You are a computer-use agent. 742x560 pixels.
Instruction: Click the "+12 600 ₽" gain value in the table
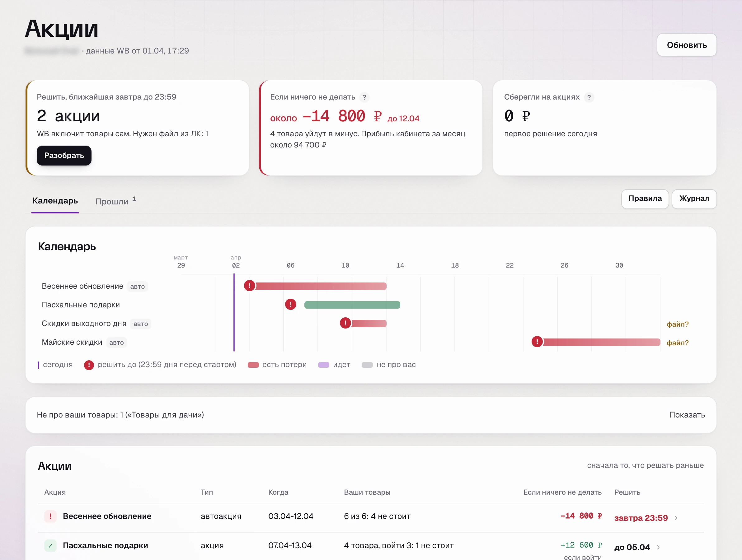(581, 545)
